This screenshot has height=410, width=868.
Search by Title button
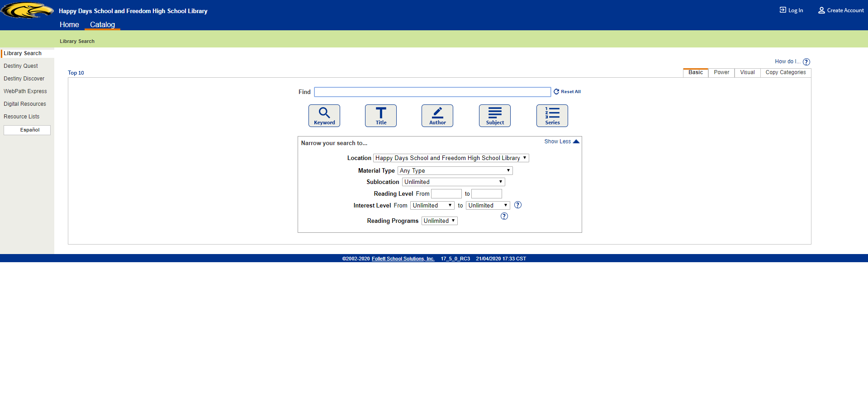[381, 116]
